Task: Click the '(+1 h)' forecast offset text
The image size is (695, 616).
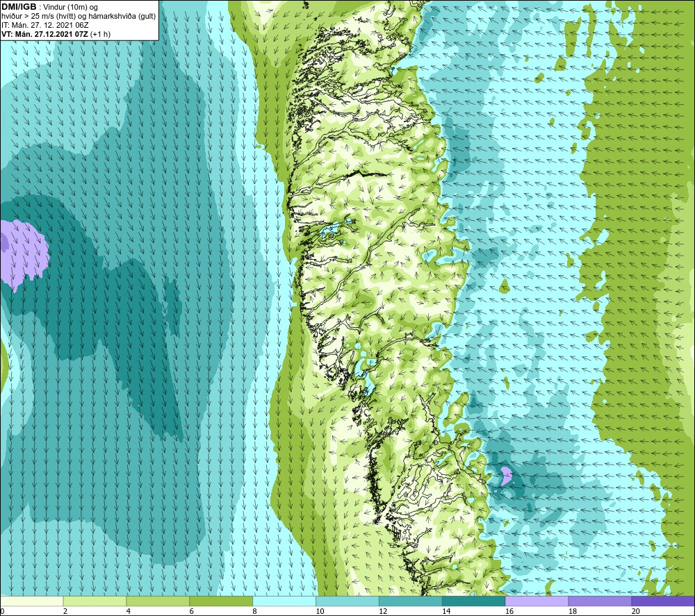Action: click(x=101, y=34)
